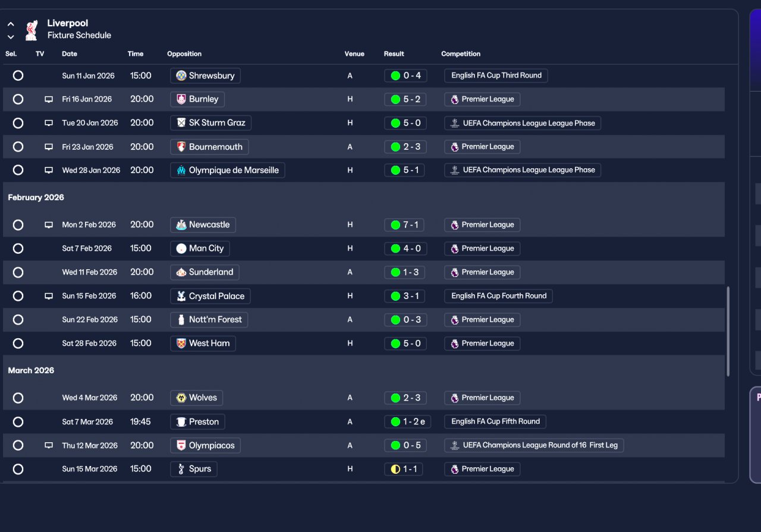This screenshot has width=761, height=532.
Task: Select the Shrewsbury fixture radio button
Action: point(18,75)
